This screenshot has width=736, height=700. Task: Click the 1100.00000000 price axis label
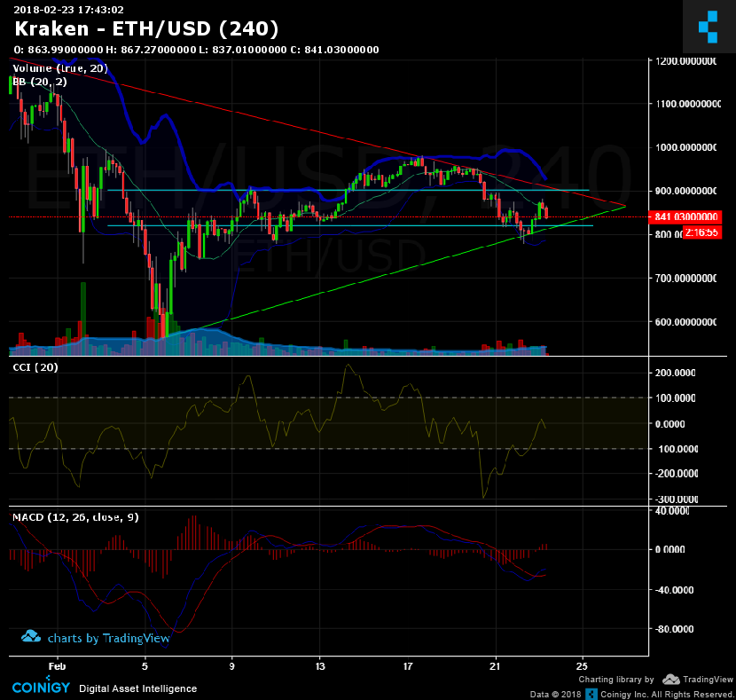pyautogui.click(x=687, y=104)
